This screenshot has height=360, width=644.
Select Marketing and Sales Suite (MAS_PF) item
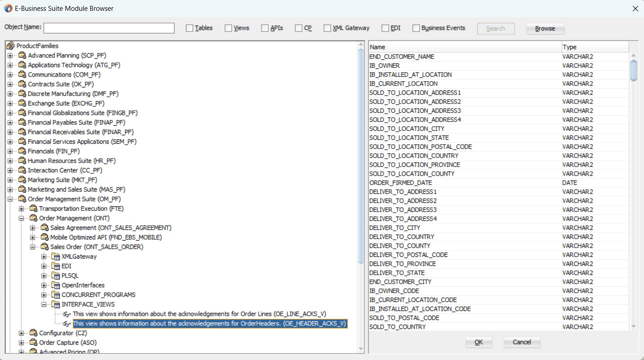[x=77, y=190]
